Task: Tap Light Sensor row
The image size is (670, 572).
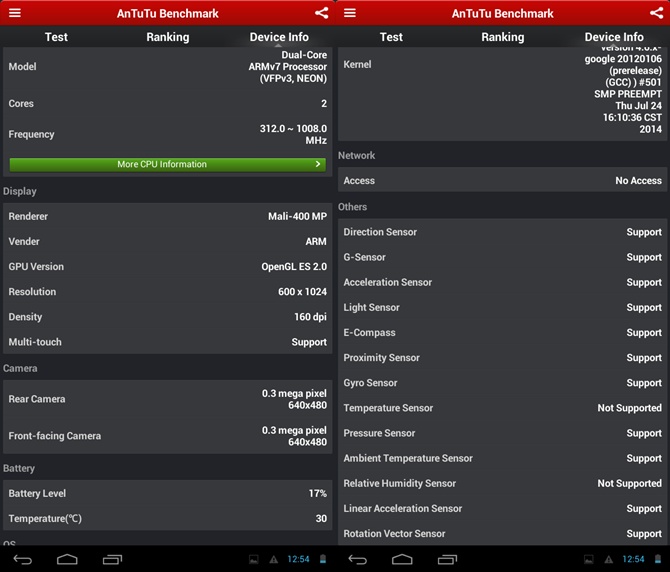Action: [x=502, y=308]
